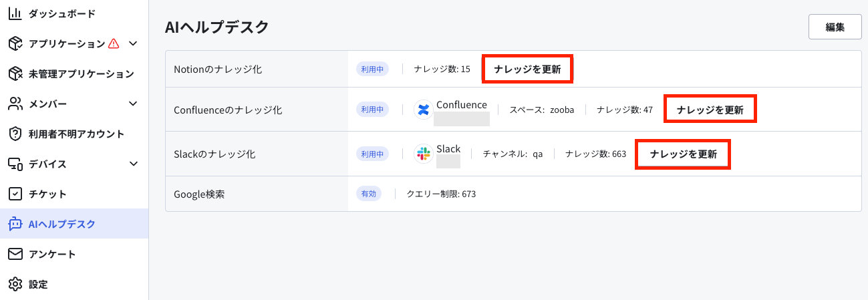Screen dimensions: 868x300
Task: Click ナレッジ数: 47 text
Action: point(625,110)
